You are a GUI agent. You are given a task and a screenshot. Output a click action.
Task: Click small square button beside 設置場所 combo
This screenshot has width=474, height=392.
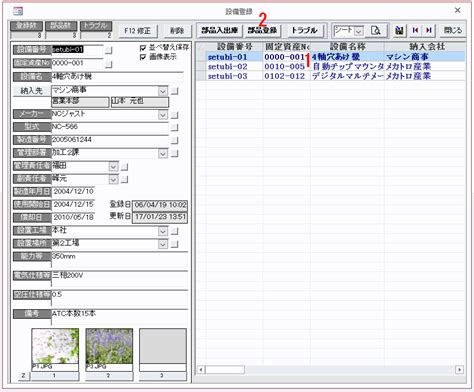point(174,244)
